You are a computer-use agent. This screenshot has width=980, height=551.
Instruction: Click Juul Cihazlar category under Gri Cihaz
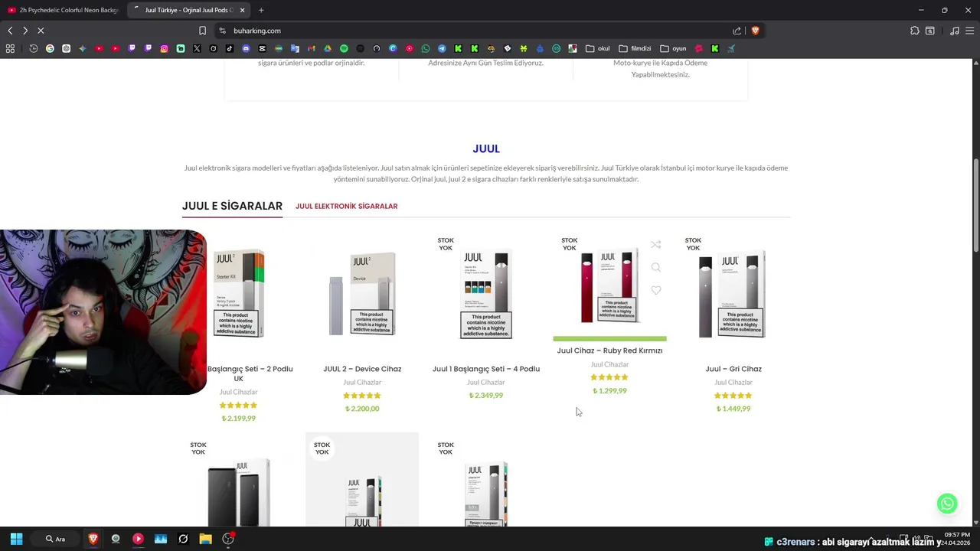pos(733,382)
